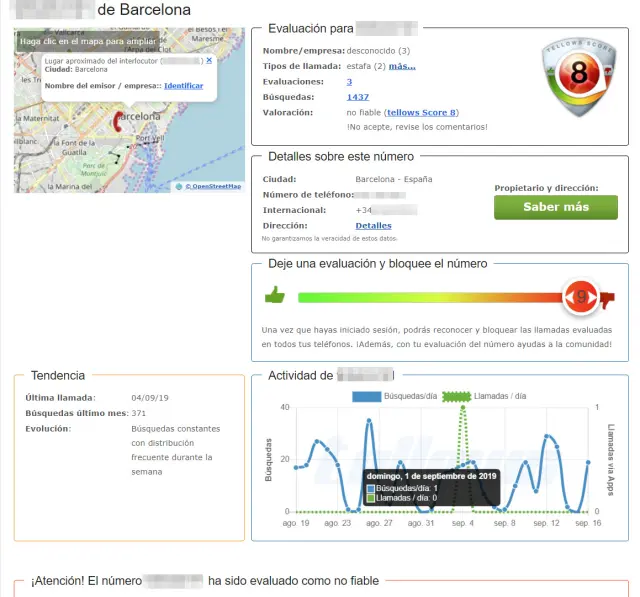Click the red thumbs-down rating icon
The width and height of the screenshot is (640, 597).
(x=606, y=296)
